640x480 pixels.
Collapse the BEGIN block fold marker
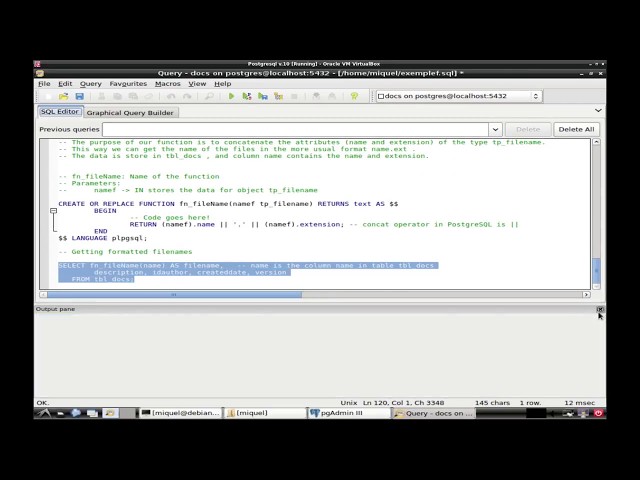[53, 211]
